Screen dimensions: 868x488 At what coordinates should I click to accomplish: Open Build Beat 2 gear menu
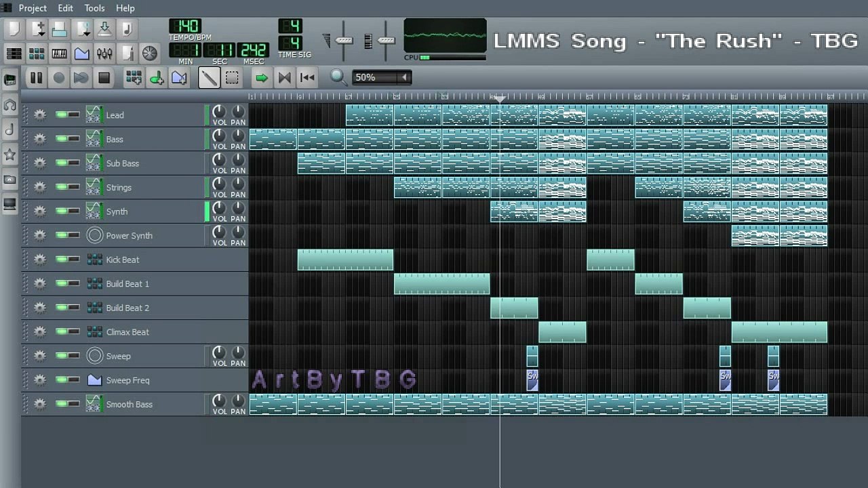[40, 308]
